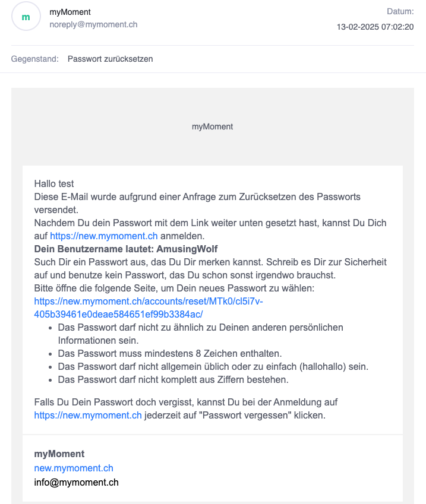426x504 pixels.
Task: Click the centered myMoment banner title
Action: pyautogui.click(x=212, y=126)
